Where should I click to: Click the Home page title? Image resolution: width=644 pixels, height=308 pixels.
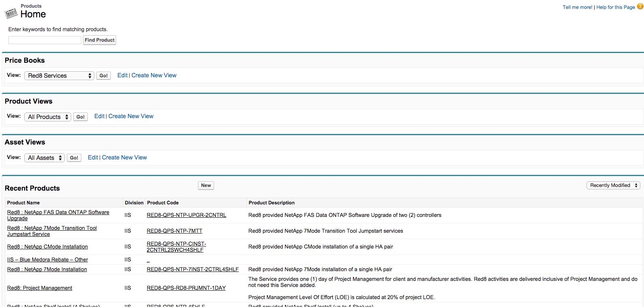pos(33,14)
